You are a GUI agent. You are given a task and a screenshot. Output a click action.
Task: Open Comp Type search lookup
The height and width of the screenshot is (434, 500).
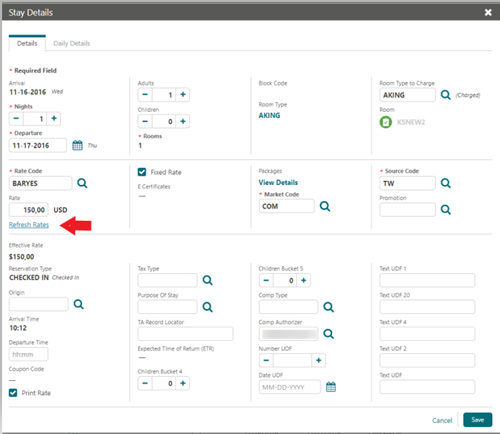click(329, 307)
